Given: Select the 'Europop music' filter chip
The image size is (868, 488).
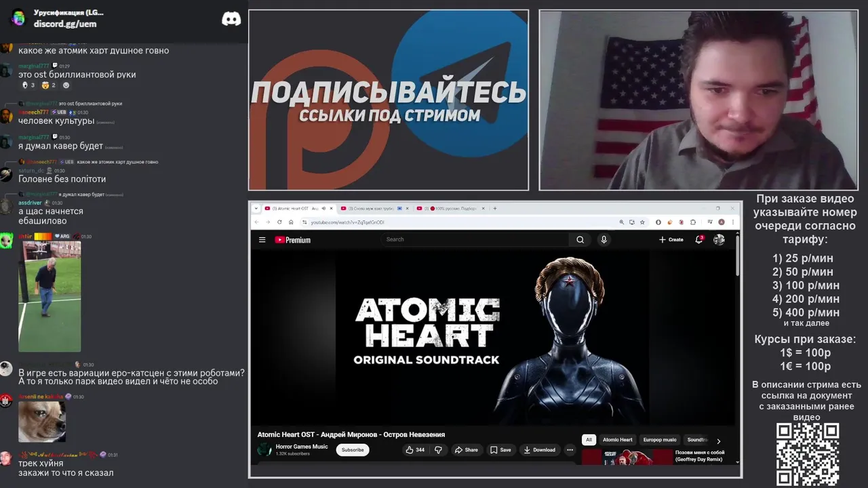Looking at the screenshot, I should click(x=660, y=440).
